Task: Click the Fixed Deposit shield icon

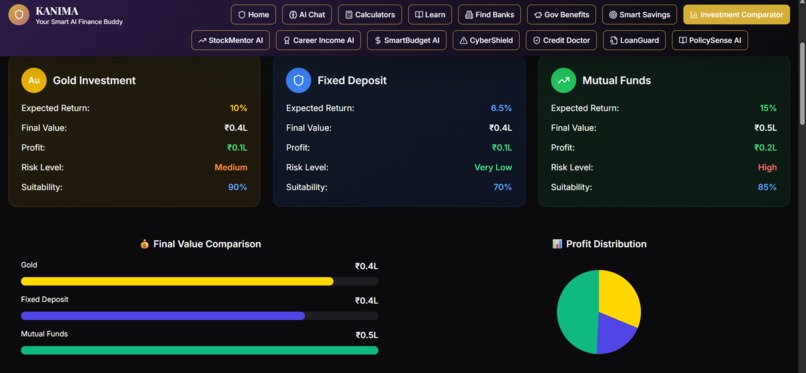Action: [299, 80]
